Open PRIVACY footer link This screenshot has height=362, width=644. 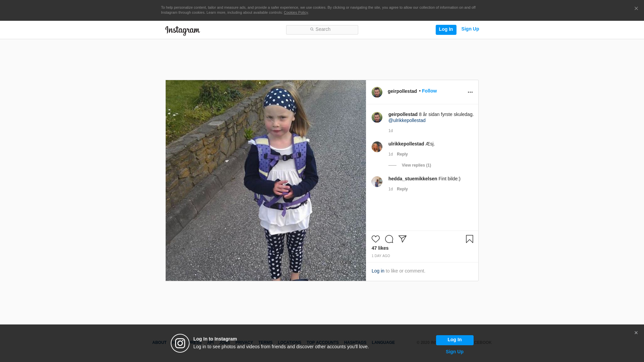(x=244, y=343)
